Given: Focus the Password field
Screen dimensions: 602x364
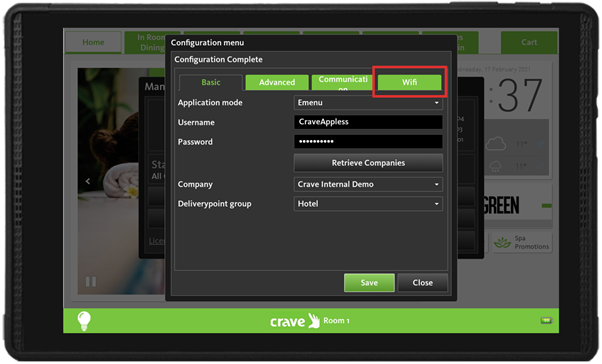Looking at the screenshot, I should 368,141.
